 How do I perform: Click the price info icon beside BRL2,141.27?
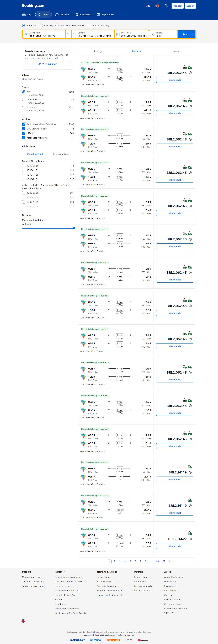(191, 539)
